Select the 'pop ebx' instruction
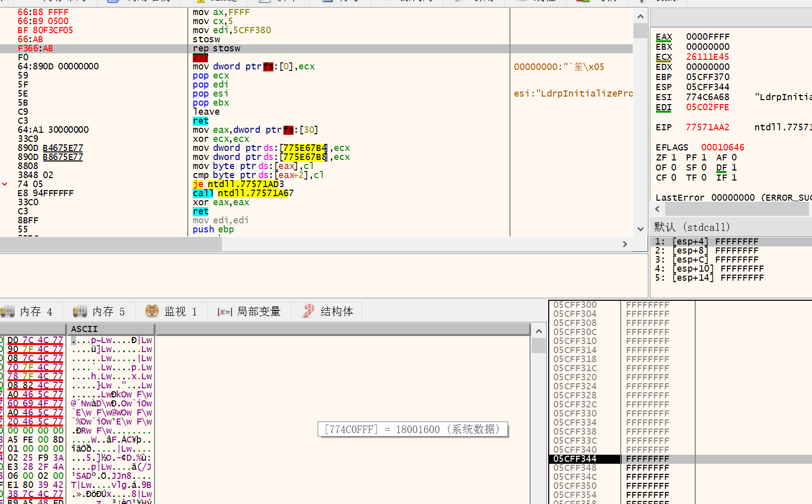 [211, 103]
